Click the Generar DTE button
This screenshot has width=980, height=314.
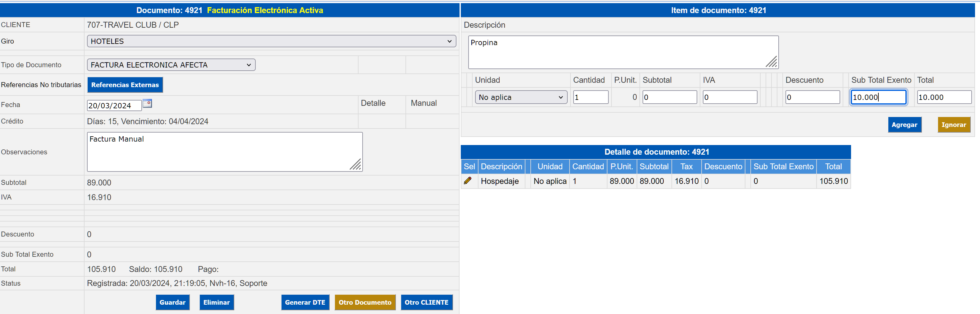tap(305, 302)
